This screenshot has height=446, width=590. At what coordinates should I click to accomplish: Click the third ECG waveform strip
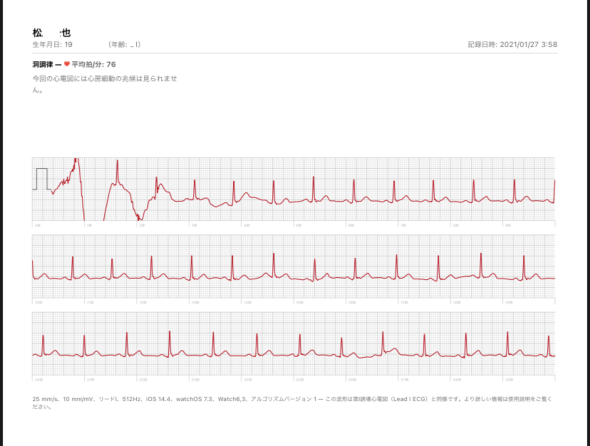pos(293,344)
